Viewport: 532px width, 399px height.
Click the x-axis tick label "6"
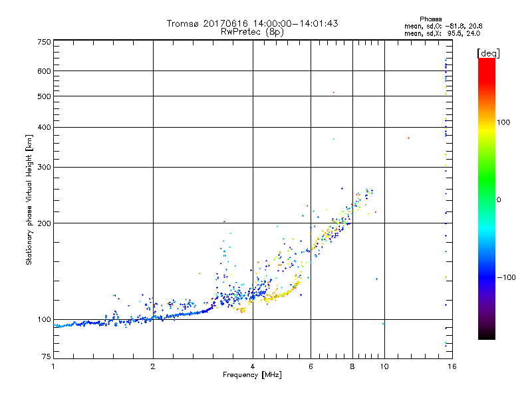311,366
